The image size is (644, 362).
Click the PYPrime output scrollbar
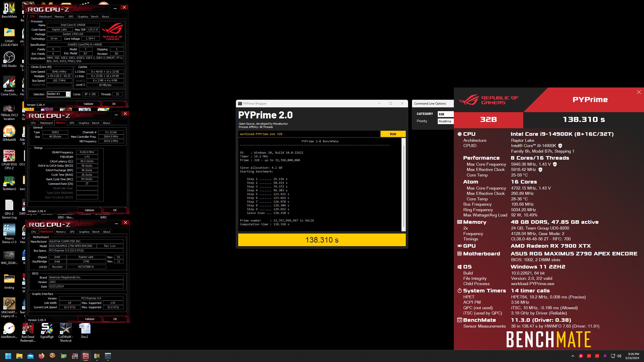pos(404,185)
